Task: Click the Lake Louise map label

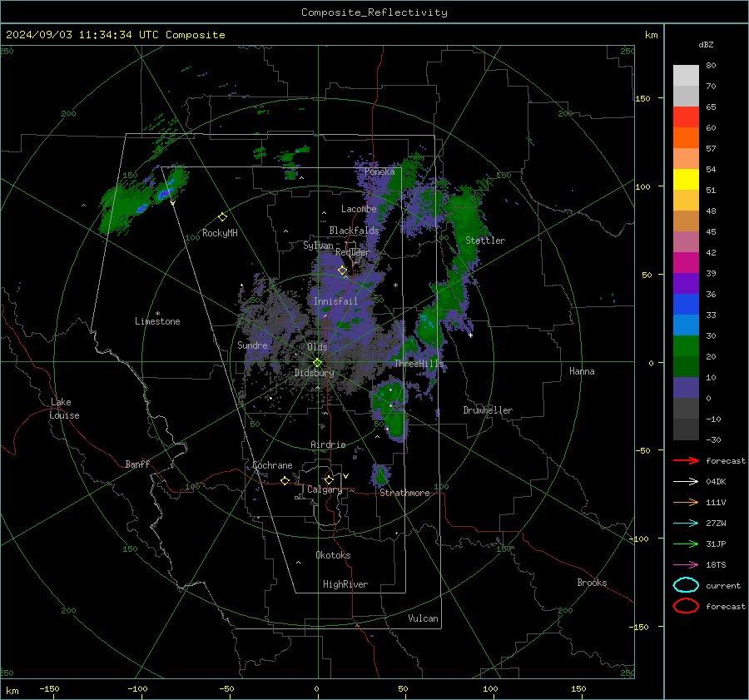Action: point(64,409)
